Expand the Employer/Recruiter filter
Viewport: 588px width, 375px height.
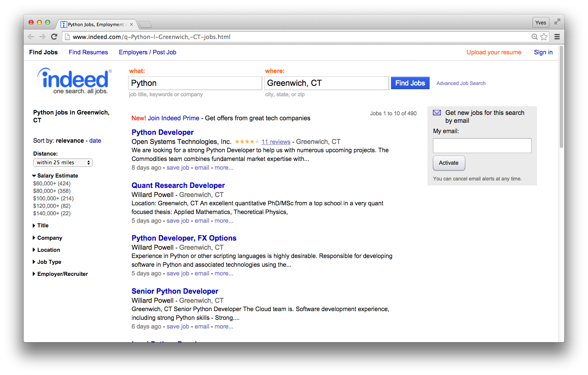click(60, 274)
